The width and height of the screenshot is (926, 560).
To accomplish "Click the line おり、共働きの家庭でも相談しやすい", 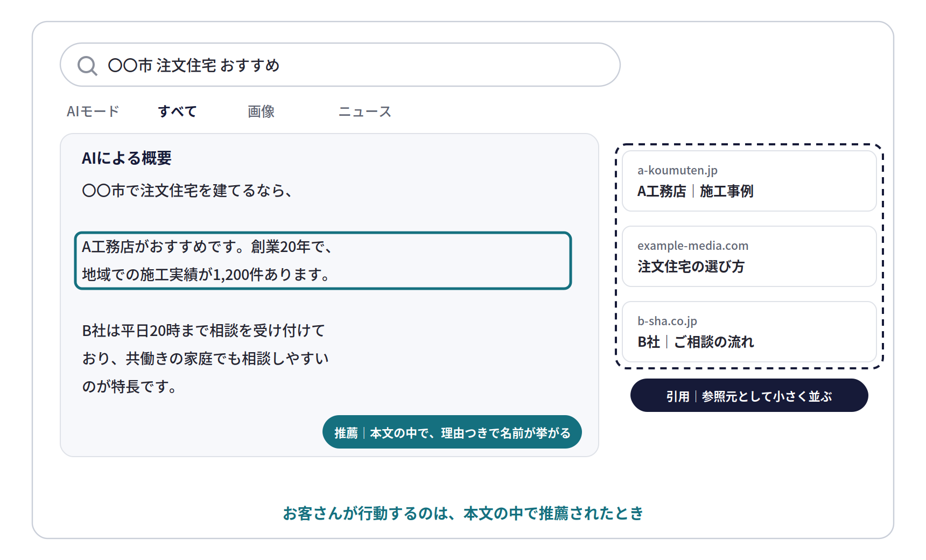I will coord(205,359).
